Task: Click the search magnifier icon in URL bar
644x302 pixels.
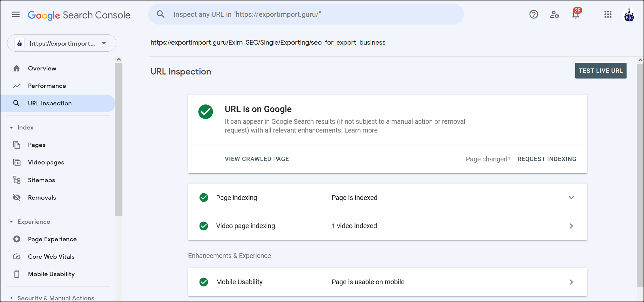Action: [x=161, y=14]
